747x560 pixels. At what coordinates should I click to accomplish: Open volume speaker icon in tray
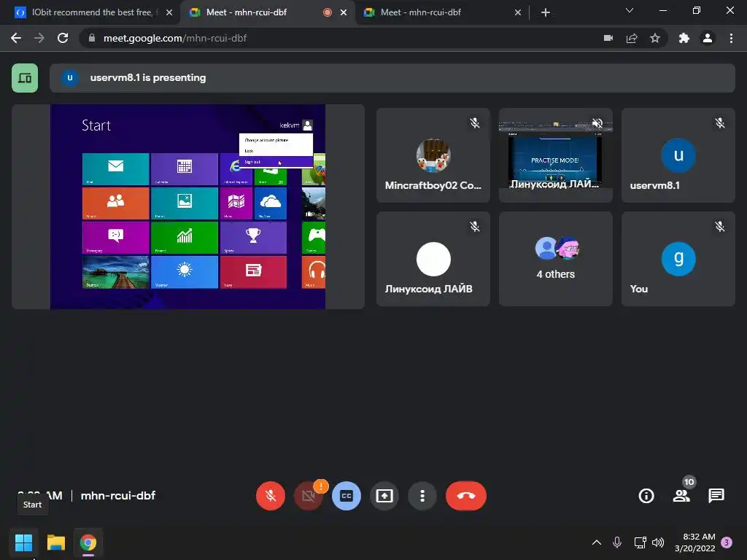(658, 542)
